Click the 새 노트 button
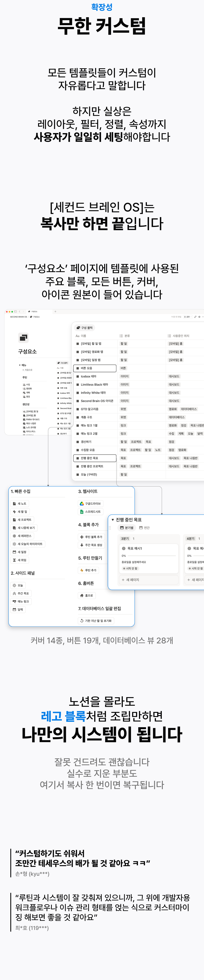204x980 pixels. click(20, 504)
